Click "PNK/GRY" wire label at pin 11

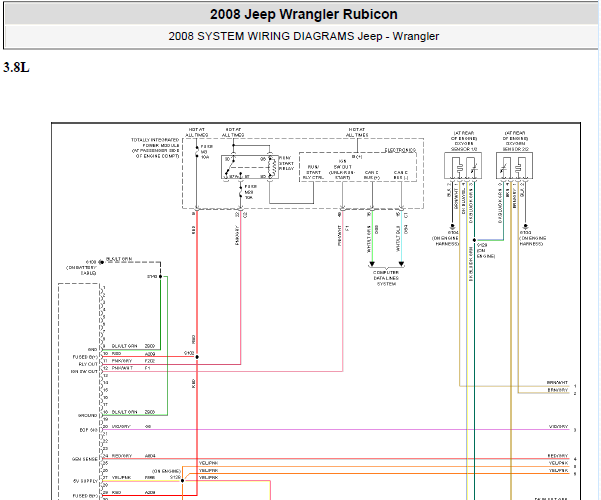tap(122, 361)
